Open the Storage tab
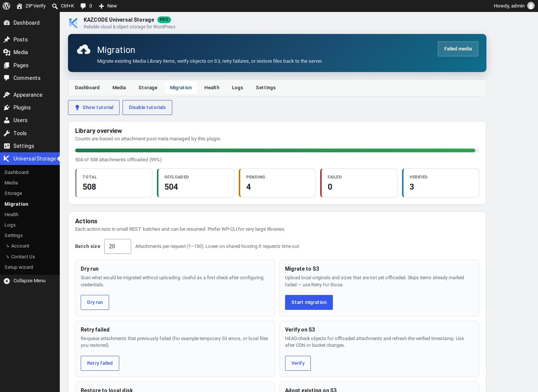This screenshot has height=392, width=538. [x=148, y=88]
